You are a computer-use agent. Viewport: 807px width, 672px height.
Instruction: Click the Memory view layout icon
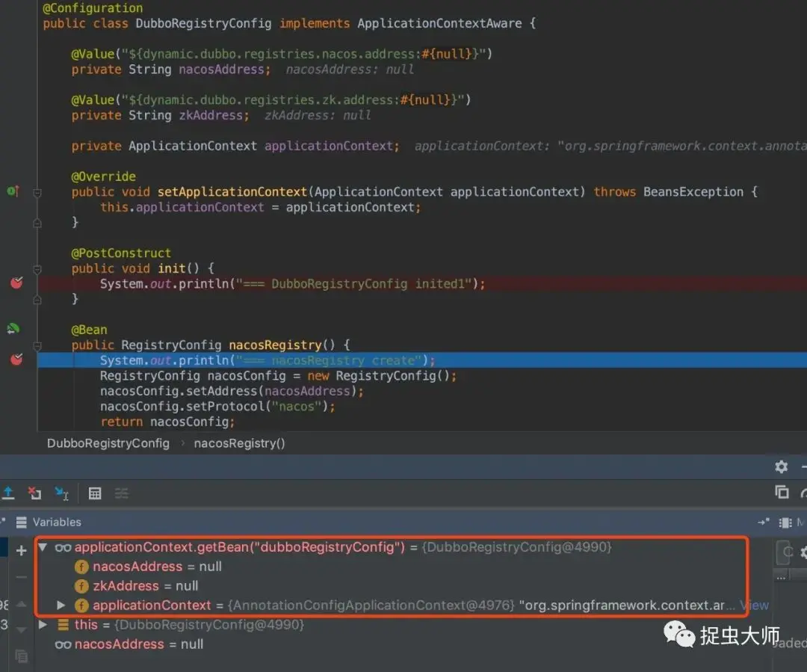785,523
